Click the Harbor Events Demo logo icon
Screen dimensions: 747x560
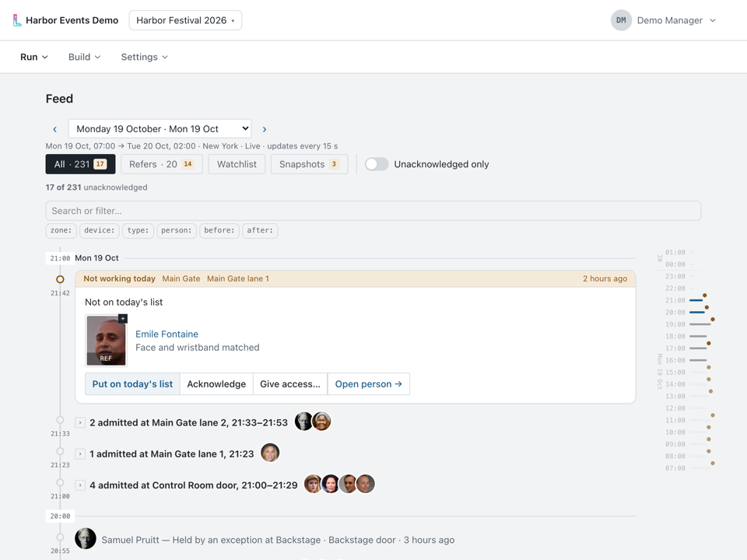click(x=16, y=20)
